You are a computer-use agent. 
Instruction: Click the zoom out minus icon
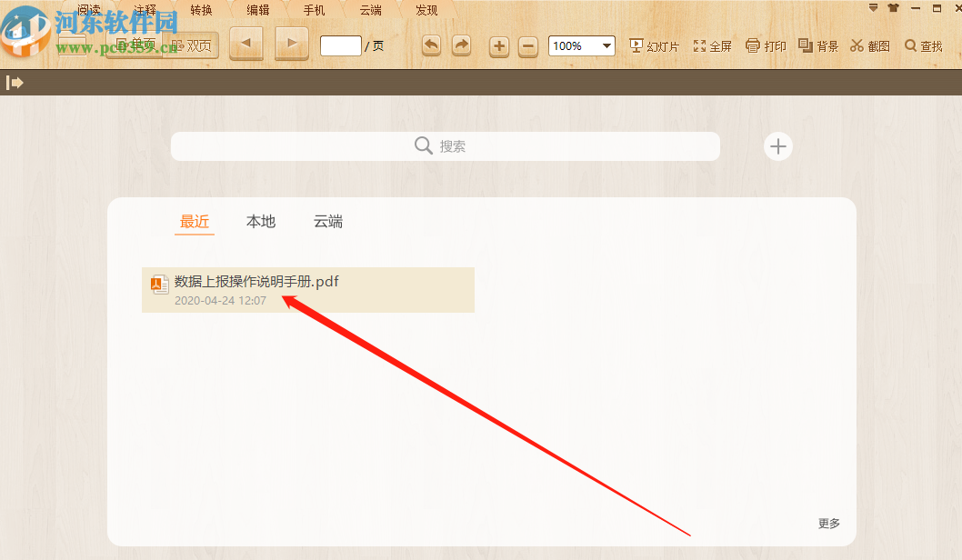527,45
